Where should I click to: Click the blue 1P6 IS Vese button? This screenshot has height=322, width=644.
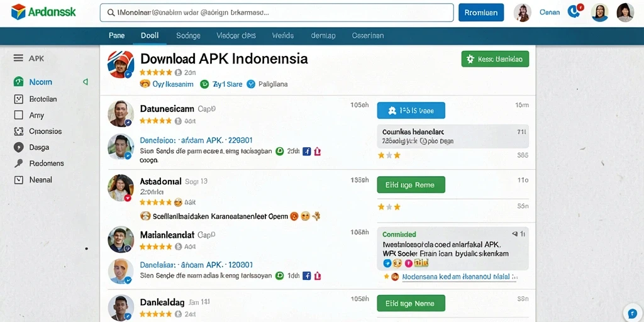pyautogui.click(x=411, y=111)
